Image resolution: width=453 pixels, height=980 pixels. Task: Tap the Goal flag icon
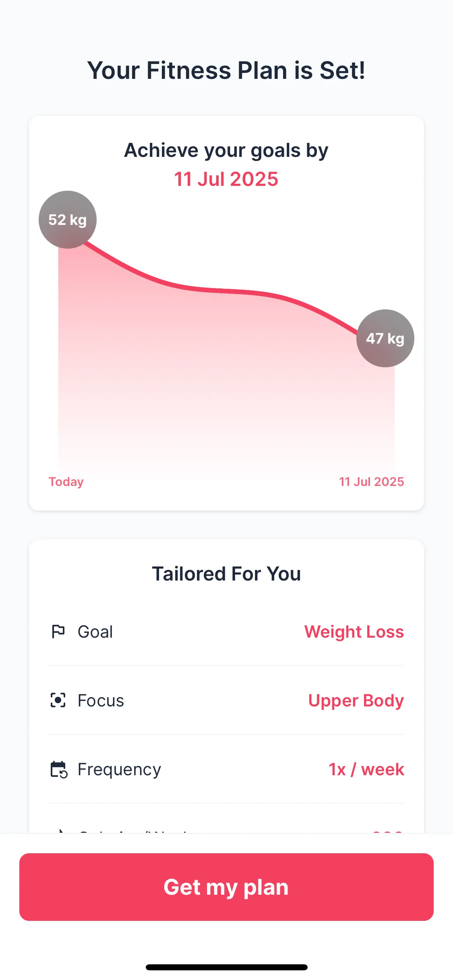point(58,632)
